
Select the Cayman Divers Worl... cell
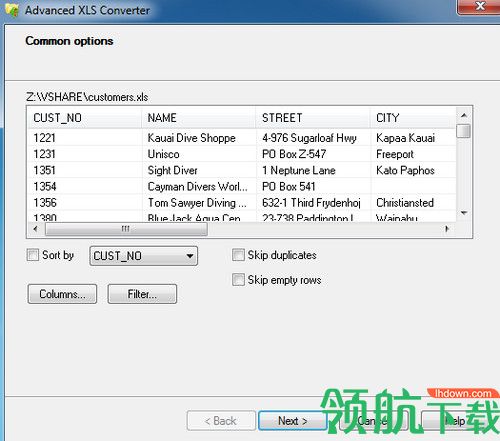pos(199,186)
